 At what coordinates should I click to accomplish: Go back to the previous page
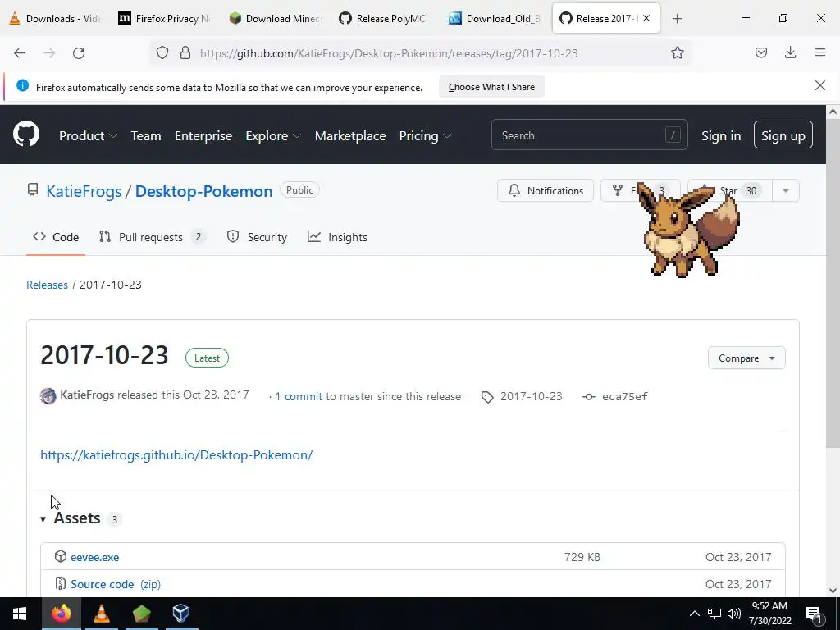coord(20,53)
